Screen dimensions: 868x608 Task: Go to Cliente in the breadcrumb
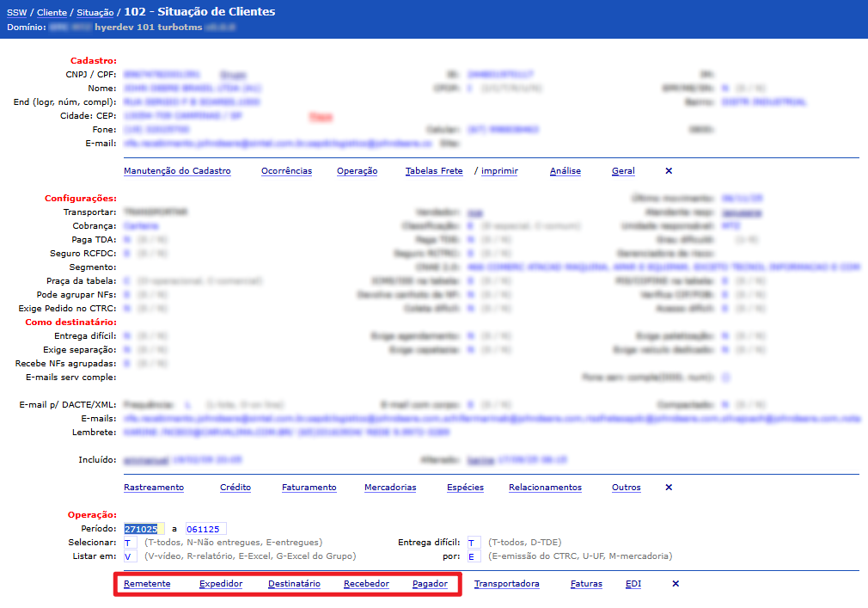[52, 13]
